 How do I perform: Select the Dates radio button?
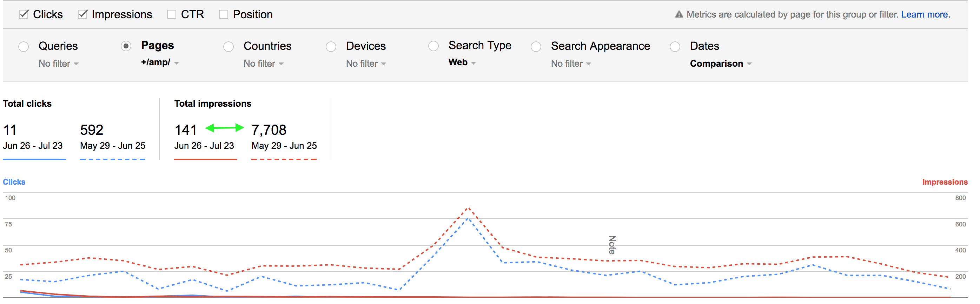click(x=675, y=46)
